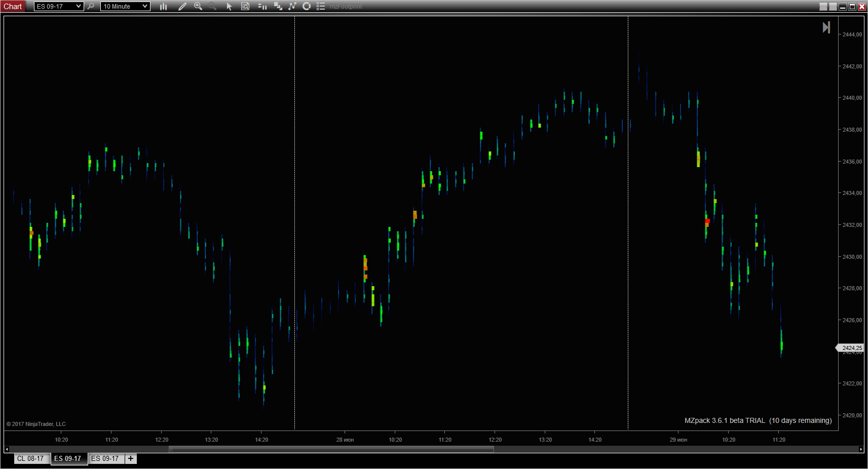Open the Strategies icon in toolbar

click(292, 7)
